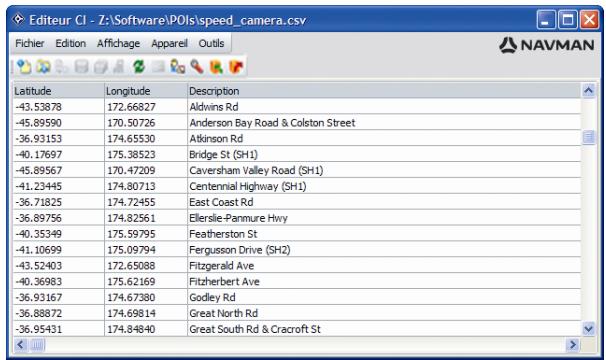This screenshot has width=606, height=360.
Task: Click longitude value 175.59795
Action: pyautogui.click(x=131, y=234)
